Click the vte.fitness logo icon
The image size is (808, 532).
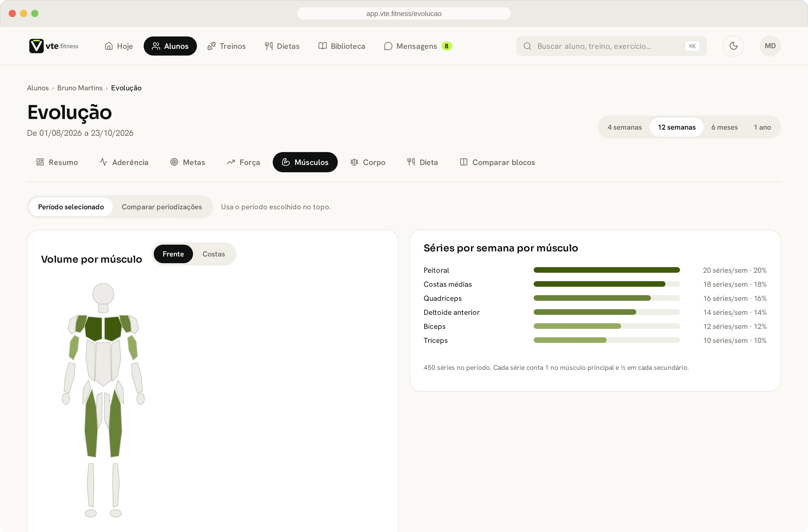click(36, 46)
